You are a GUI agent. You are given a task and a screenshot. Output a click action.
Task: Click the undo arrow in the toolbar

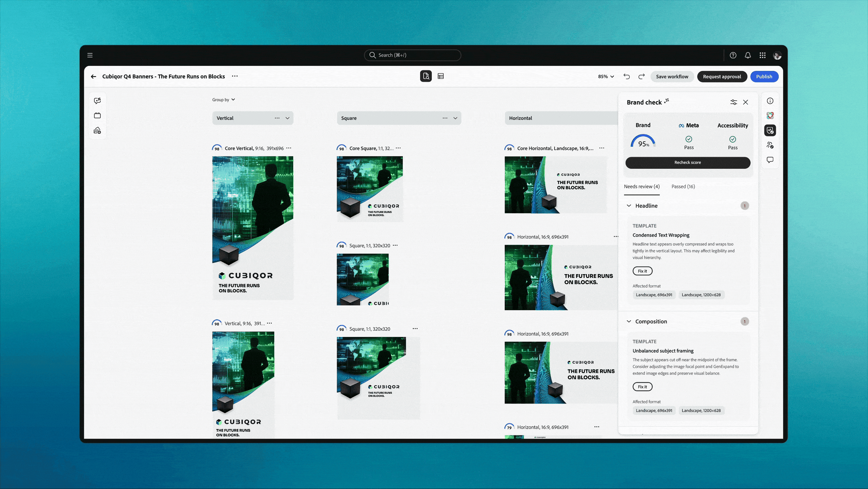pyautogui.click(x=627, y=76)
